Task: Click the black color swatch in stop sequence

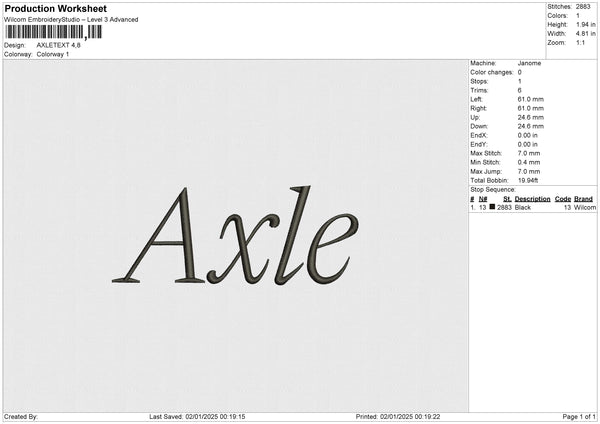Action: [492, 207]
